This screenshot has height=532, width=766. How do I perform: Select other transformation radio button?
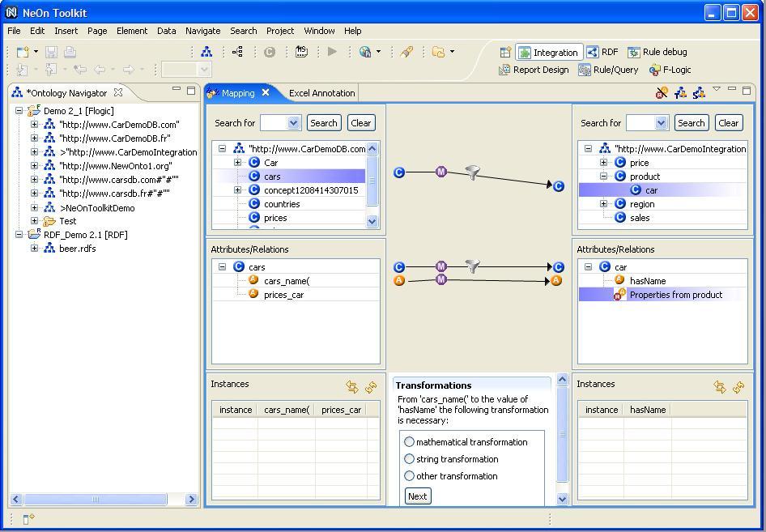pos(410,476)
